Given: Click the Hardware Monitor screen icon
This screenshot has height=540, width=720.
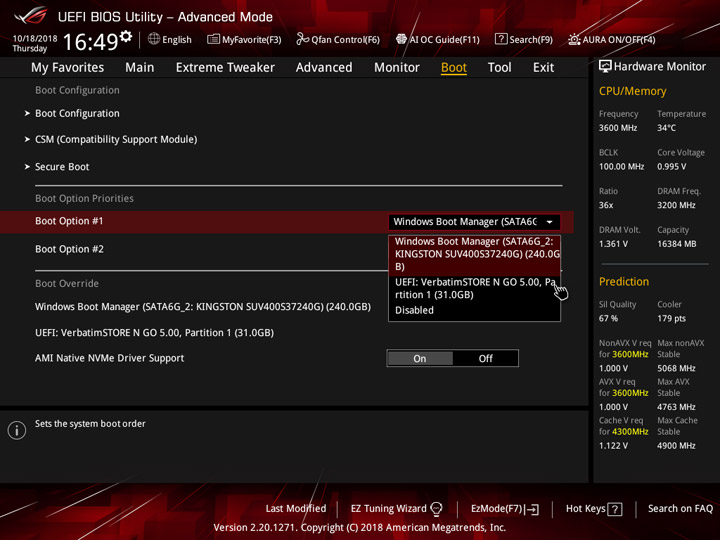Looking at the screenshot, I should click(605, 67).
